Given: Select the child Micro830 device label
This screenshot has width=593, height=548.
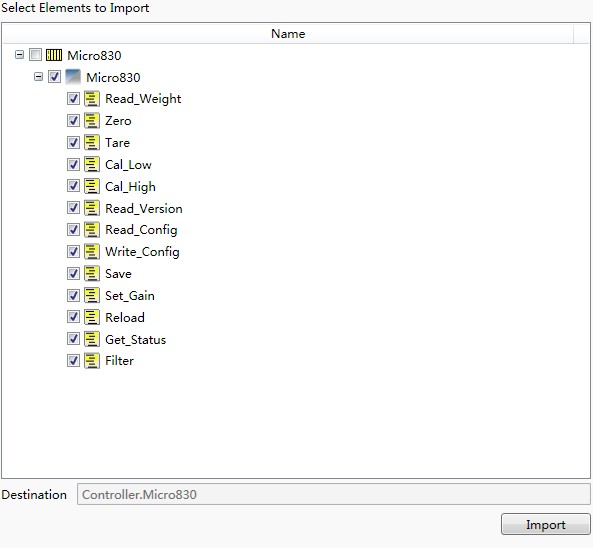Looking at the screenshot, I should pos(113,78).
